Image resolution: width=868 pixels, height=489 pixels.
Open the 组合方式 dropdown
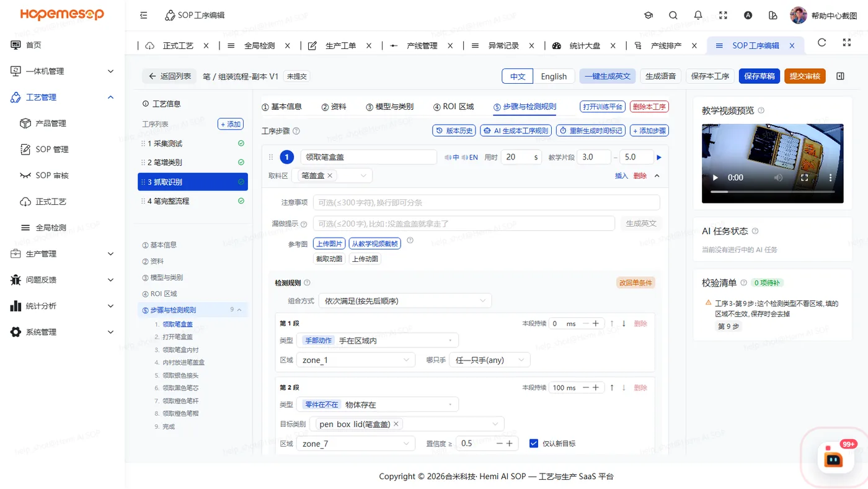(405, 301)
